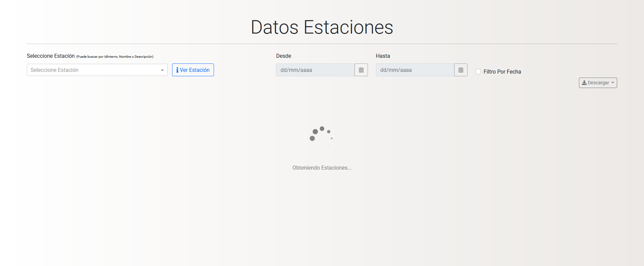
Task: Click the info icon in Ver Estación
Action: coord(177,70)
